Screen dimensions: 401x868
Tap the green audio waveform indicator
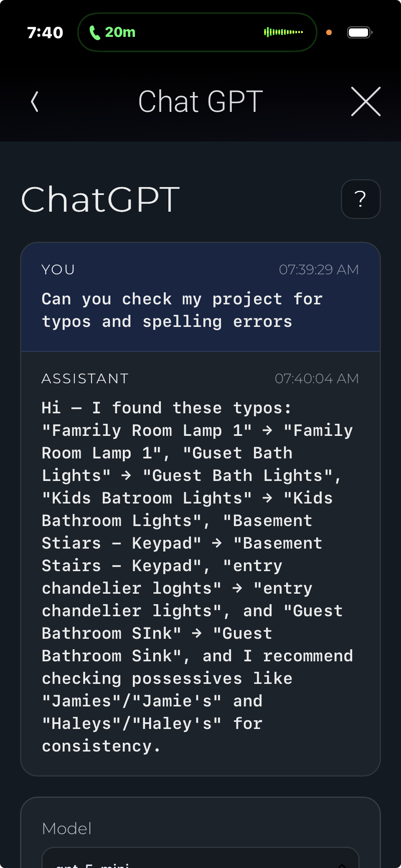(283, 32)
